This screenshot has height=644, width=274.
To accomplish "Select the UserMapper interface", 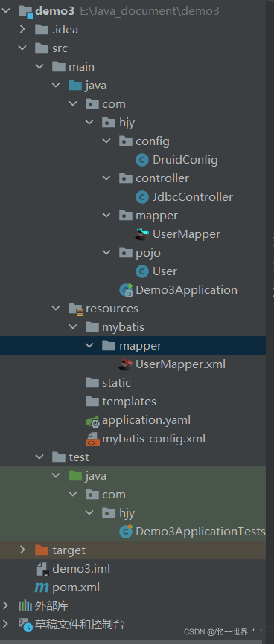I will tap(186, 234).
